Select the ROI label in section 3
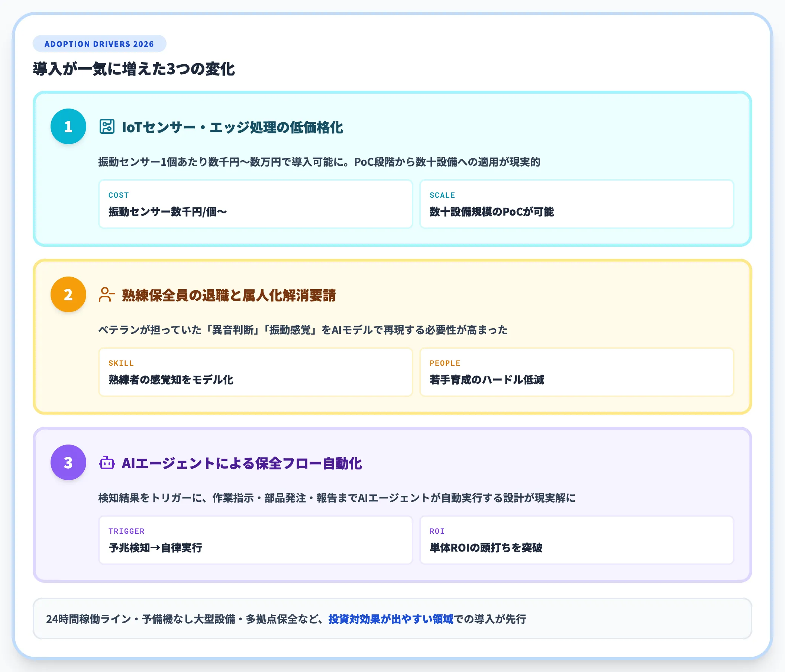785x672 pixels. pyautogui.click(x=436, y=531)
